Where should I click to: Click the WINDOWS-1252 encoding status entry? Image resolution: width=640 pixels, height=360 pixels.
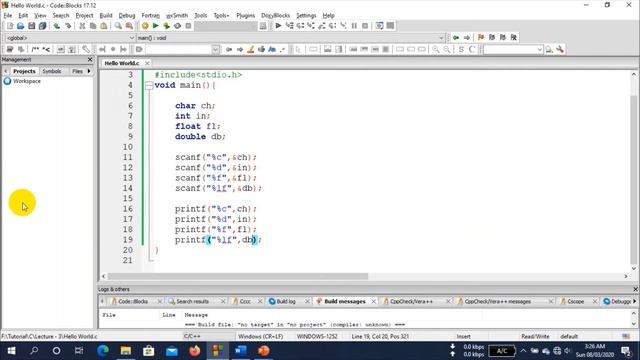pos(317,336)
